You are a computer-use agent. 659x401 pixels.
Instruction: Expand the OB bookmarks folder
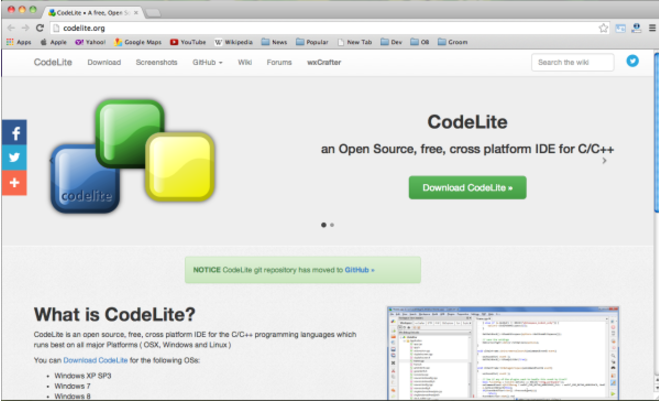(420, 42)
